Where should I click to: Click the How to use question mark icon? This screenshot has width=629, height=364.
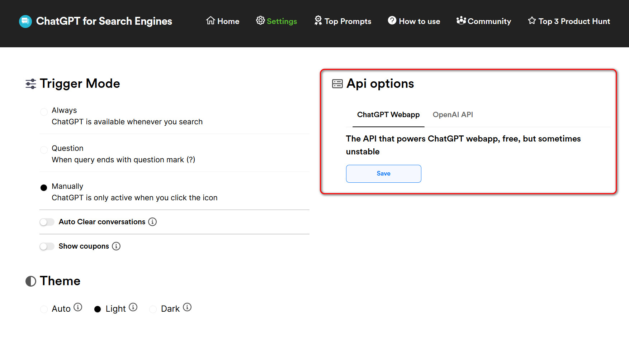(392, 20)
